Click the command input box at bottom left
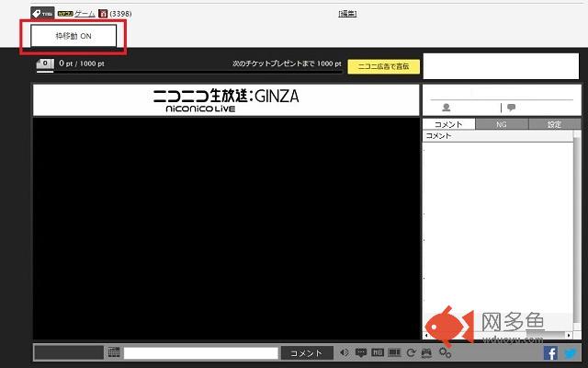 (68, 352)
